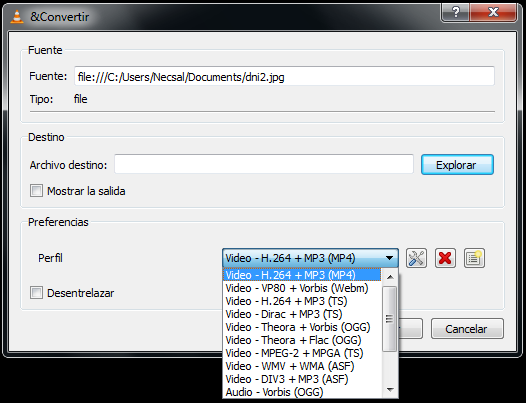Collapse the Perfil combo box
This screenshot has width=526, height=403.
click(x=310, y=258)
